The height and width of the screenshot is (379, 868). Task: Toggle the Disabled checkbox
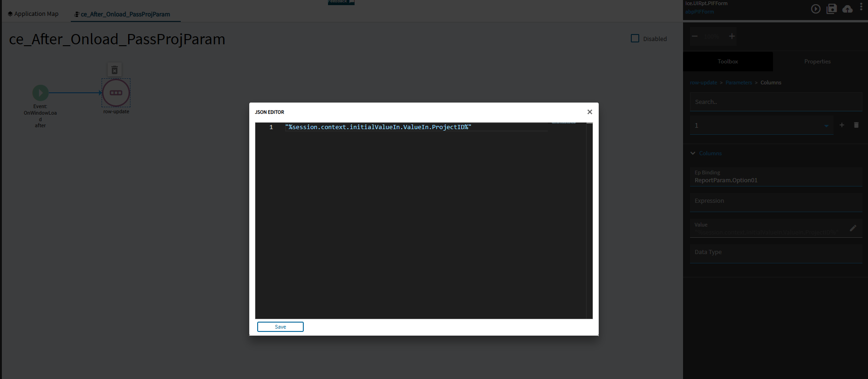coord(635,39)
